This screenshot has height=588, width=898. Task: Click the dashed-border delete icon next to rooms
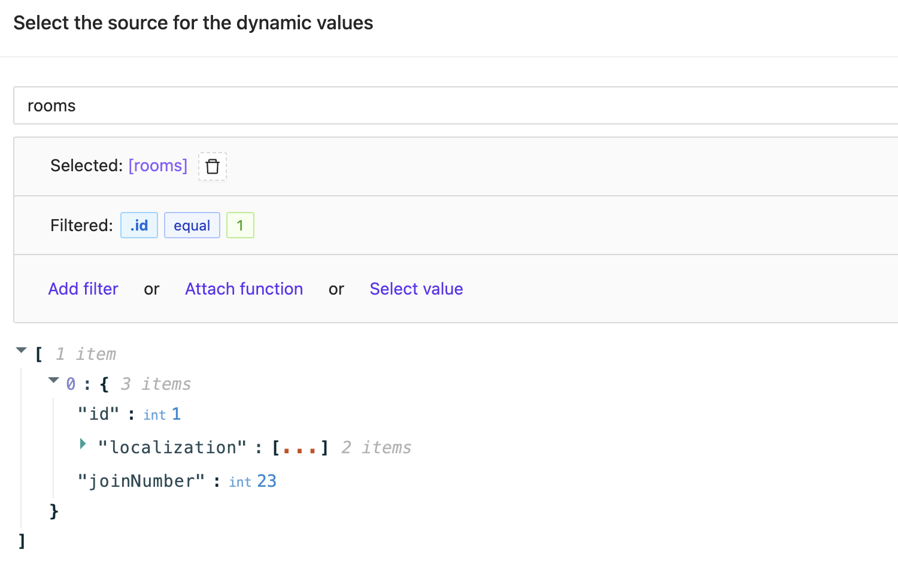[213, 166]
